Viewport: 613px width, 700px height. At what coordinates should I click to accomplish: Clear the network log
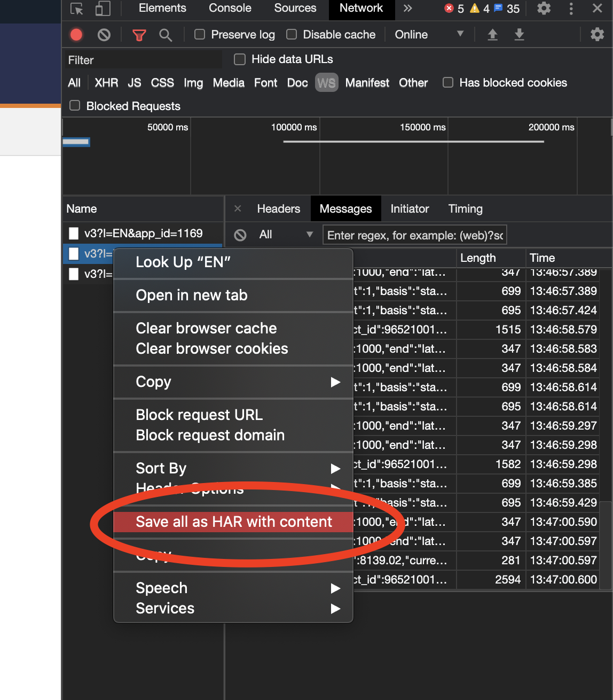[104, 34]
